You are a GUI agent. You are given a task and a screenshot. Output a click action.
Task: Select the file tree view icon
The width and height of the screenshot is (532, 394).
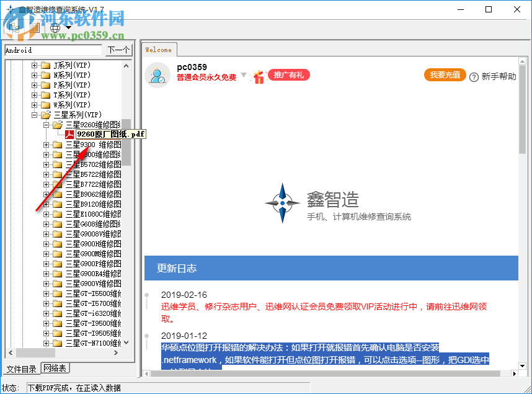(x=16, y=28)
